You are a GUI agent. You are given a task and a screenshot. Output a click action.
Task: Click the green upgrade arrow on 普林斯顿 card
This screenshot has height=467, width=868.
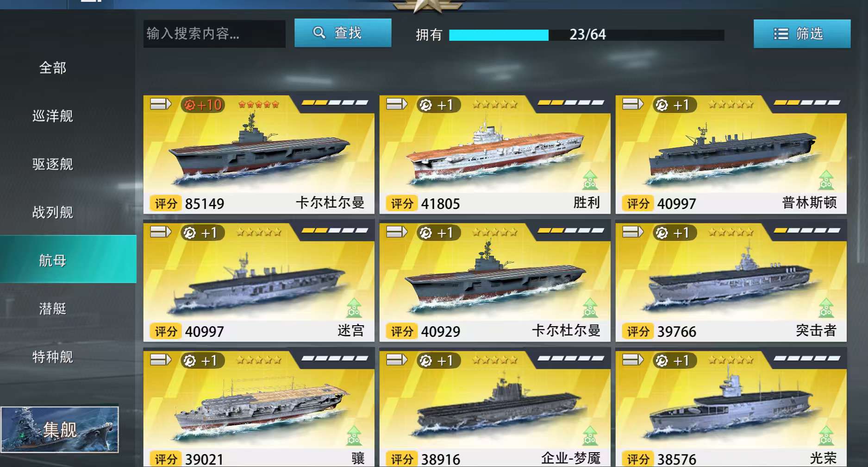[x=826, y=180]
